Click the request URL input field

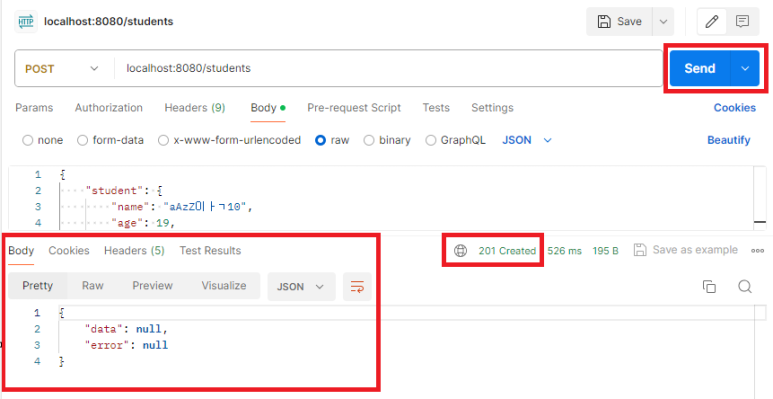[x=387, y=69]
